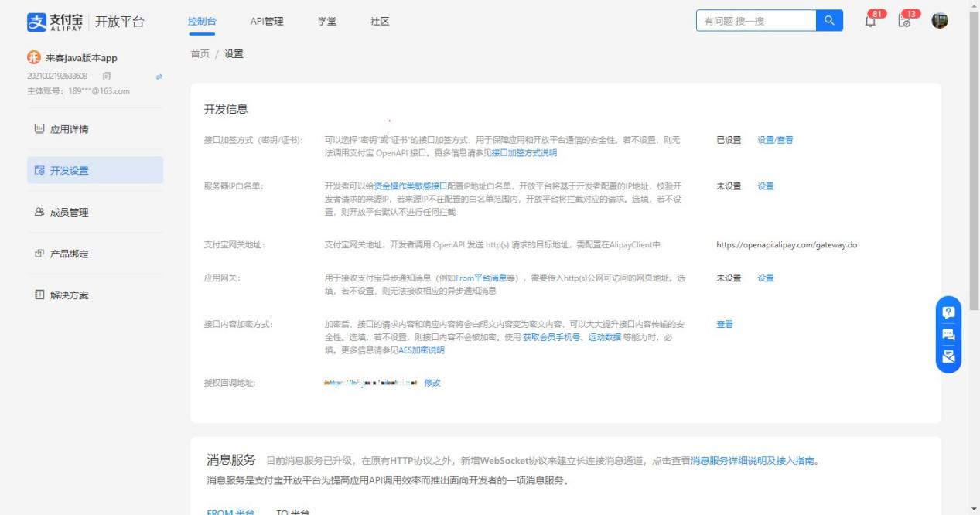
Task: Click the Alipay 支付宝 logo
Action: pyautogui.click(x=56, y=21)
